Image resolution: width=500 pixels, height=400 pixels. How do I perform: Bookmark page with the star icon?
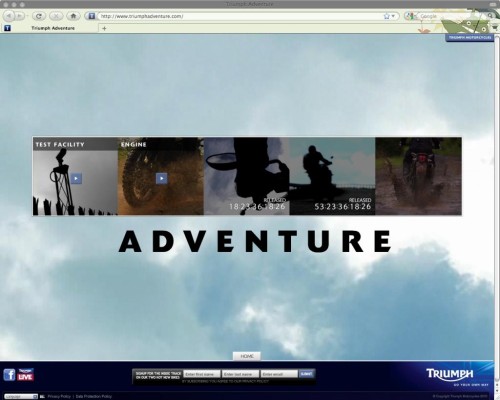(387, 16)
